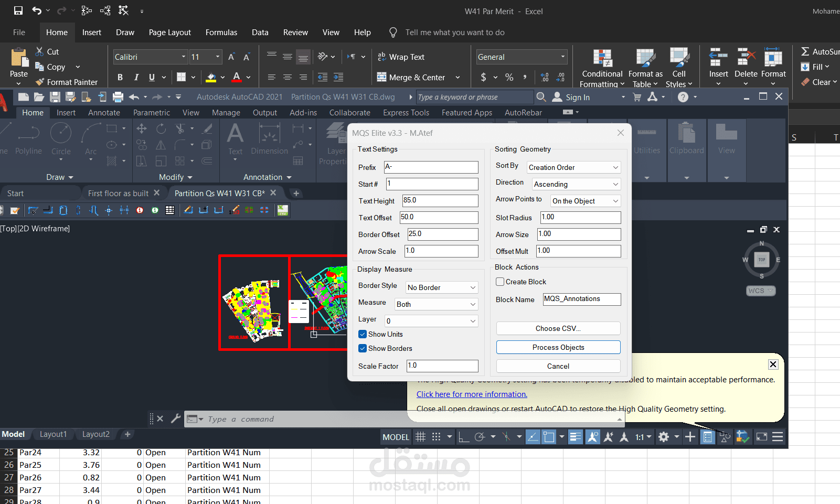The image size is (840, 504).
Task: Apply Percent Style in Excel Number group
Action: click(509, 77)
